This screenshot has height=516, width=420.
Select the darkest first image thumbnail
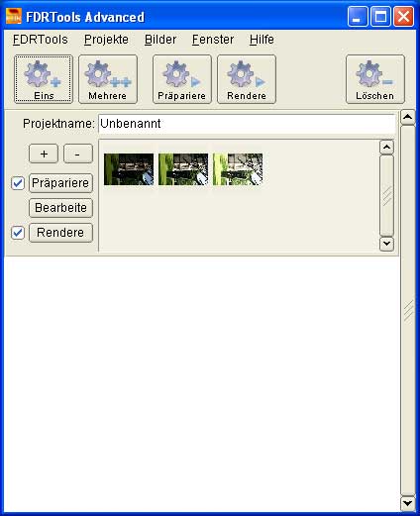click(x=129, y=169)
